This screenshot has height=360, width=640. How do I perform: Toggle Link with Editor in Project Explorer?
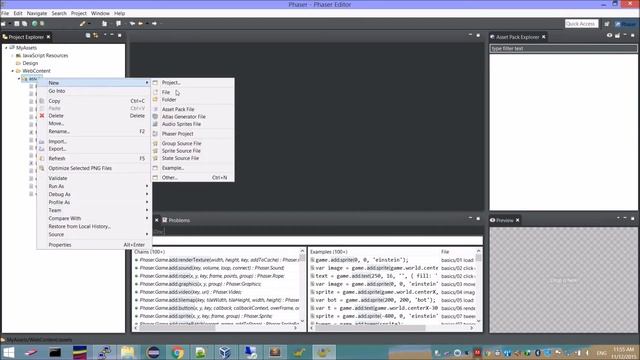coord(96,36)
